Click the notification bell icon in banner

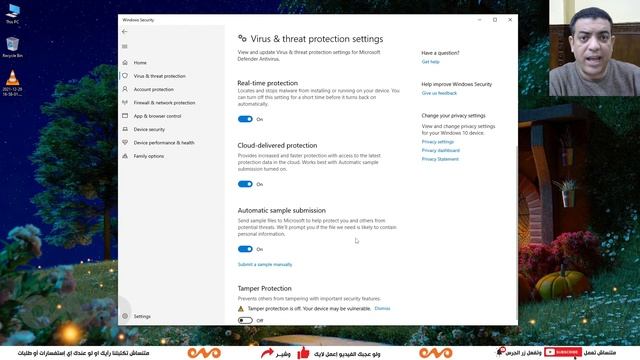(501, 352)
